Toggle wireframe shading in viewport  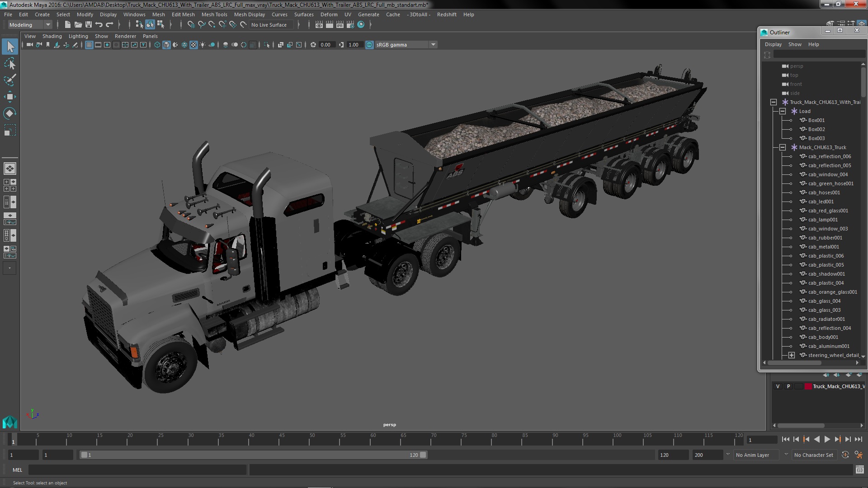click(x=157, y=45)
